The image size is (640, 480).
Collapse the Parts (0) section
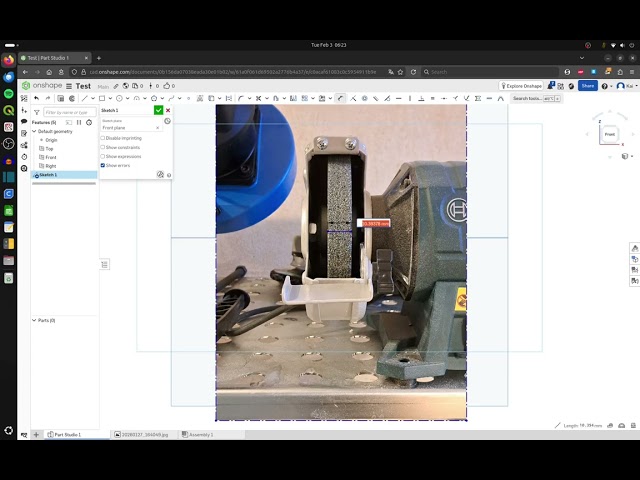(x=34, y=320)
